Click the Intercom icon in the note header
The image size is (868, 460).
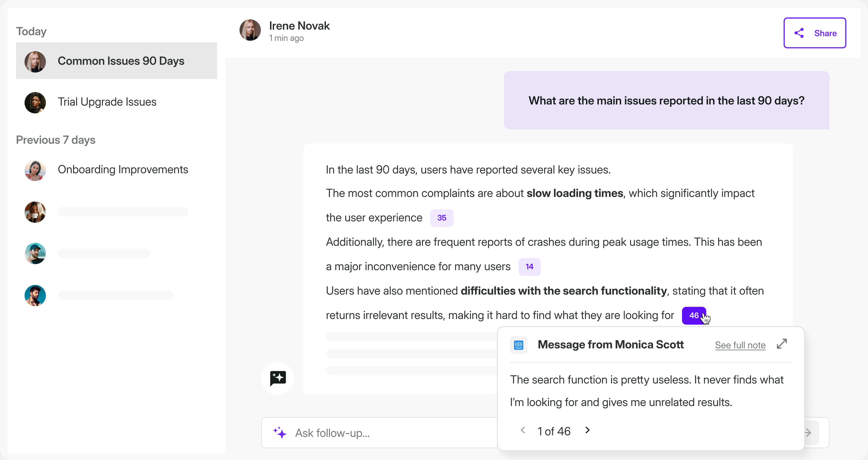(x=519, y=345)
